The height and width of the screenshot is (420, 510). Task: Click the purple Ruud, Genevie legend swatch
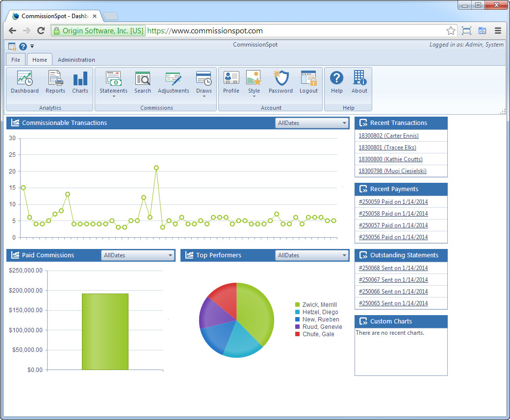pyautogui.click(x=297, y=327)
